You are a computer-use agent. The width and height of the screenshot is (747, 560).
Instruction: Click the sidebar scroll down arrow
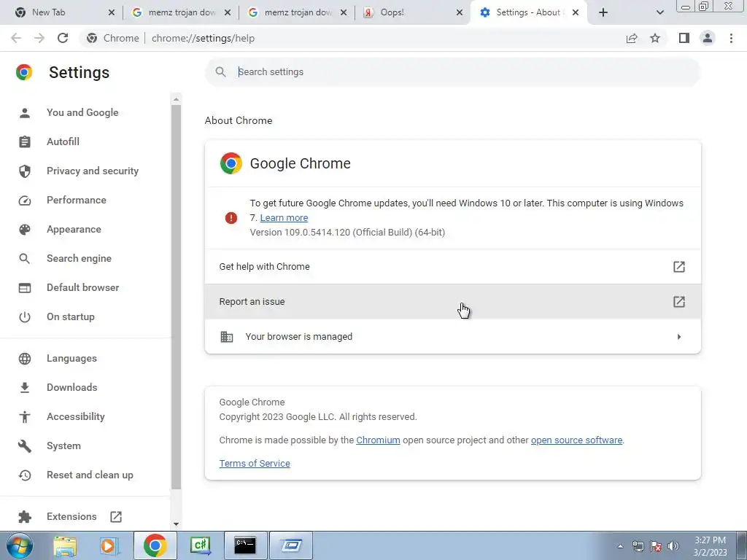(x=177, y=524)
